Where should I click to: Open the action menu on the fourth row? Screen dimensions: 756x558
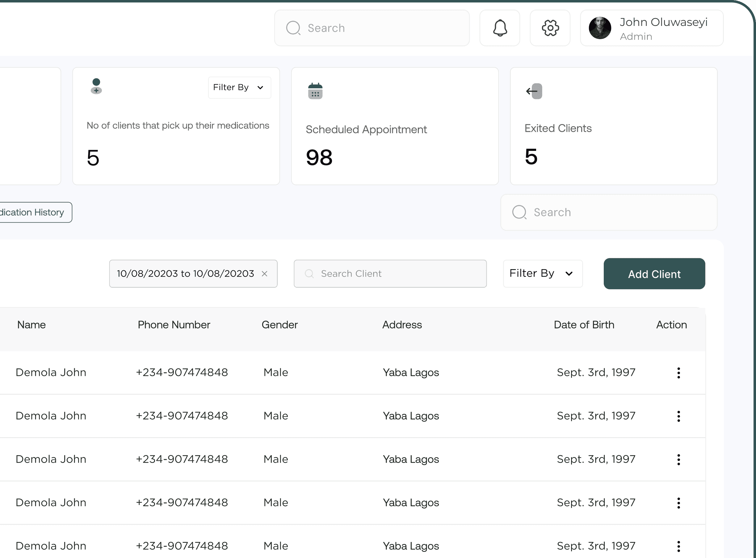[x=678, y=503]
